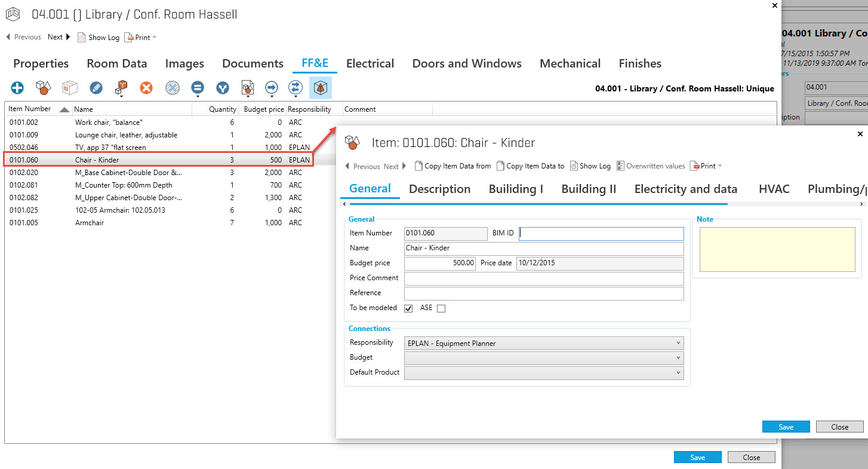Click Close in the room window
Image resolution: width=868 pixels, height=469 pixels.
click(x=752, y=457)
